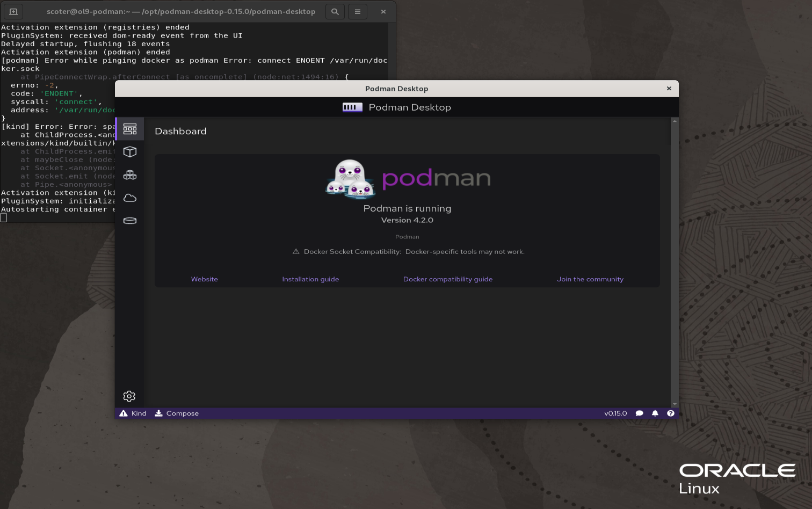Viewport: 812px width, 509px height.
Task: Open the Containers view in the sidebar
Action: (x=130, y=152)
